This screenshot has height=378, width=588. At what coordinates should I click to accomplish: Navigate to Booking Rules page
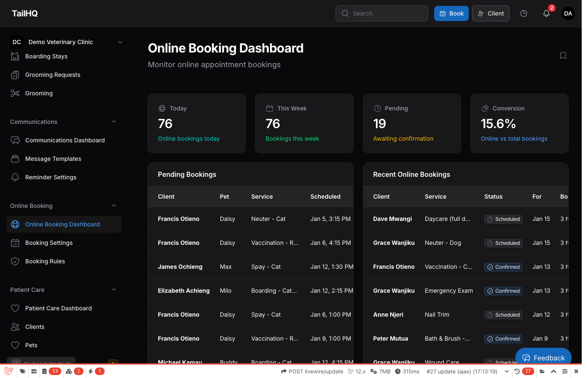pos(45,261)
